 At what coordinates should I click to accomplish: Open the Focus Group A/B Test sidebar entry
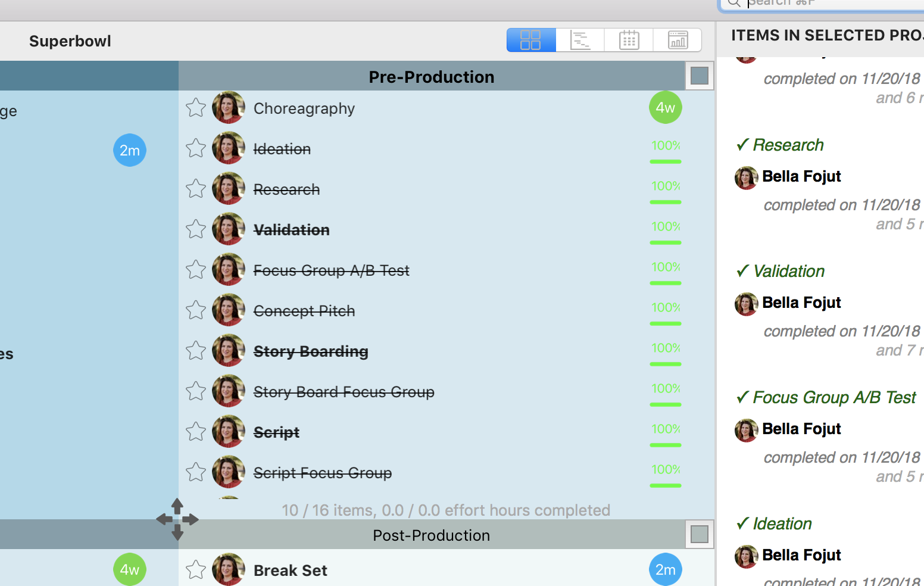(x=834, y=397)
